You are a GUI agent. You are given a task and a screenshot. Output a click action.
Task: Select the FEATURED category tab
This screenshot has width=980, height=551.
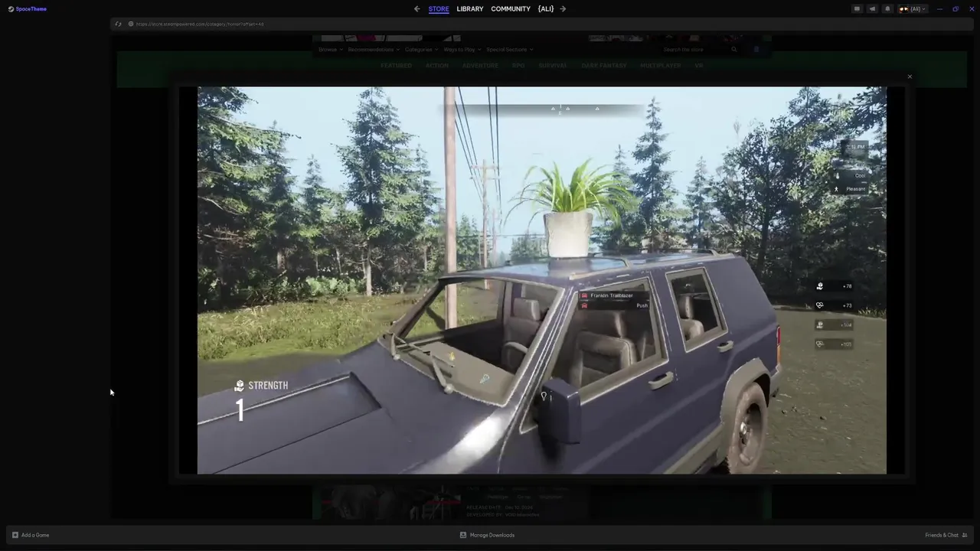pyautogui.click(x=397, y=66)
